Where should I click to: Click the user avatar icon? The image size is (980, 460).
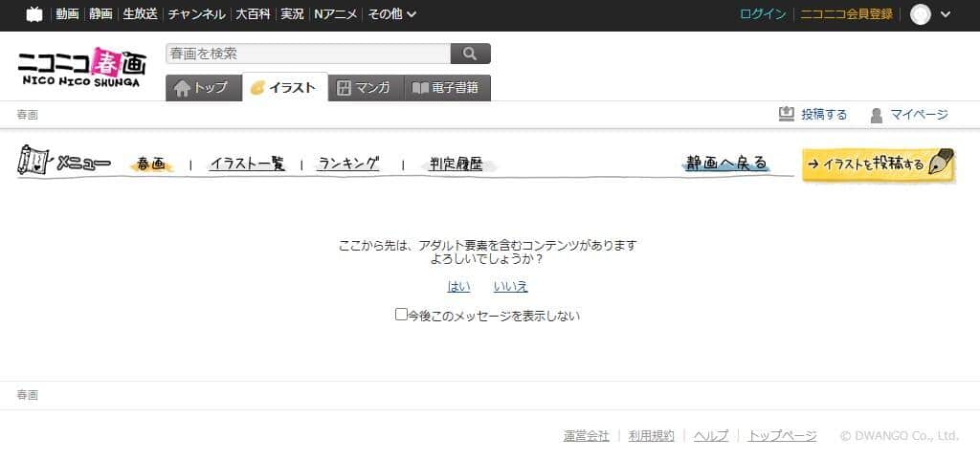[920, 14]
